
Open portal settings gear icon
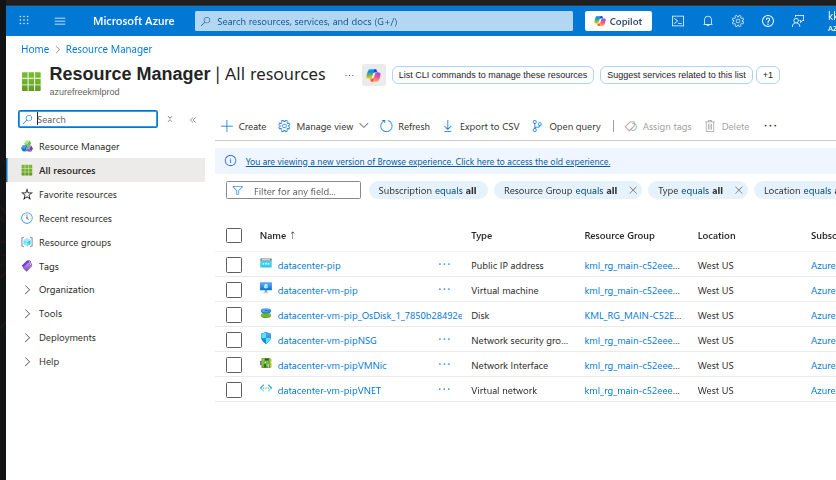pos(738,21)
